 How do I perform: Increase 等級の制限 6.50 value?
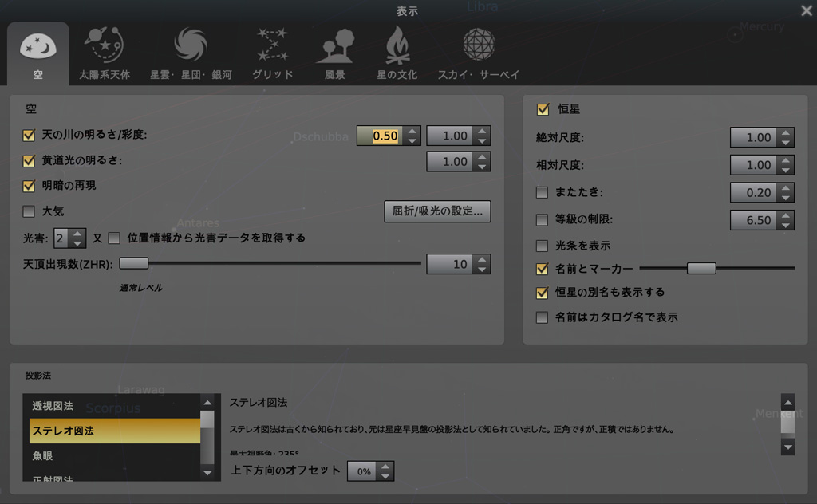(786, 215)
